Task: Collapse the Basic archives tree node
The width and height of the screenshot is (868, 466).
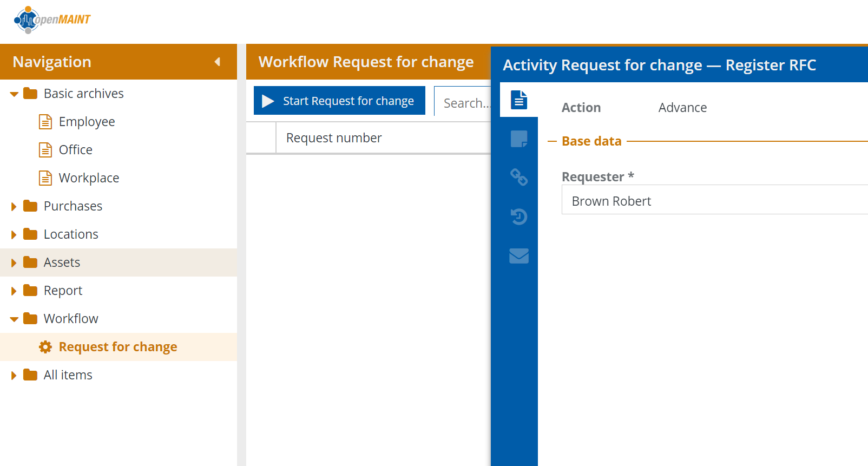Action: click(x=14, y=94)
